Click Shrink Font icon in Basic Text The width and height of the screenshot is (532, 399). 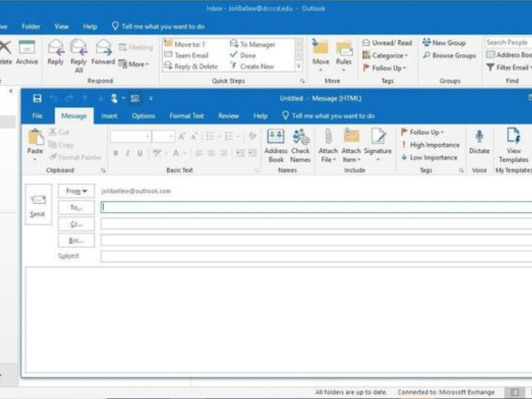click(x=194, y=136)
